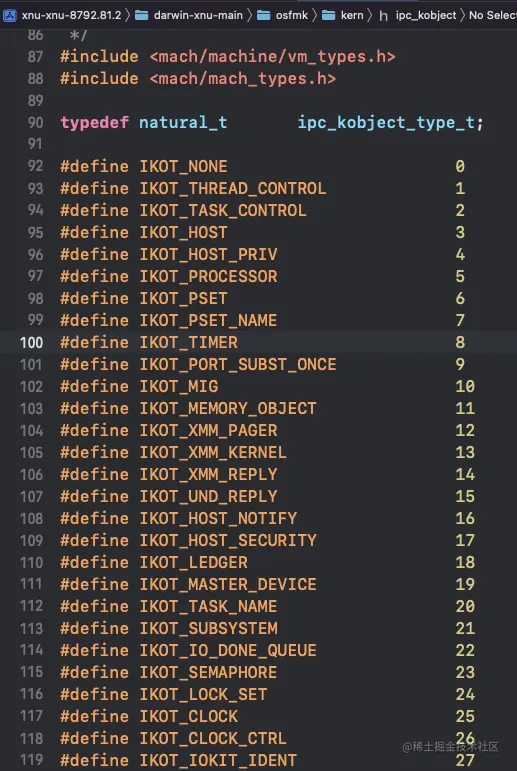Click line number 87 in gutter
Viewport: 517px width, 771px height.
35,57
